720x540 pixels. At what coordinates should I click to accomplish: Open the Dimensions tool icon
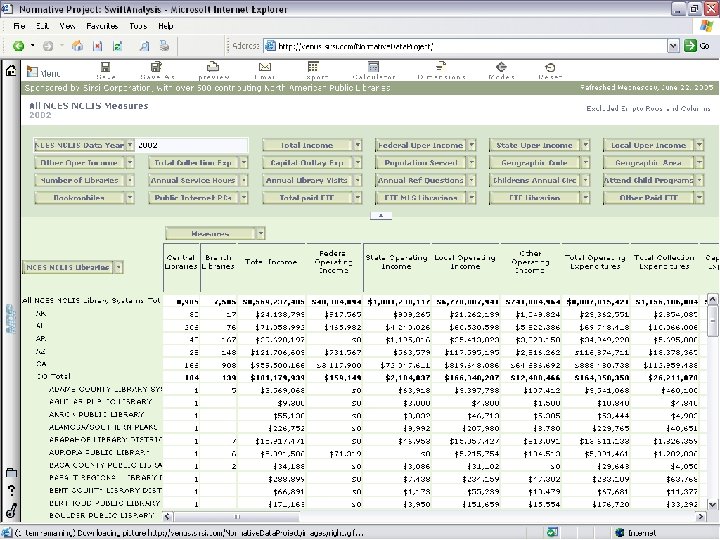(440, 68)
